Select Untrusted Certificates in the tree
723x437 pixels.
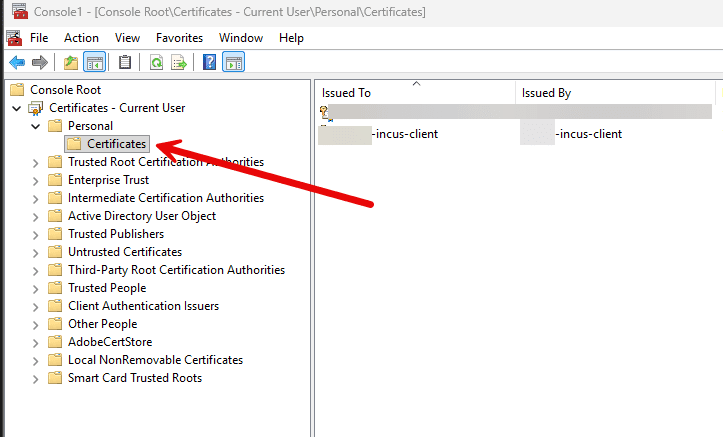pos(125,252)
